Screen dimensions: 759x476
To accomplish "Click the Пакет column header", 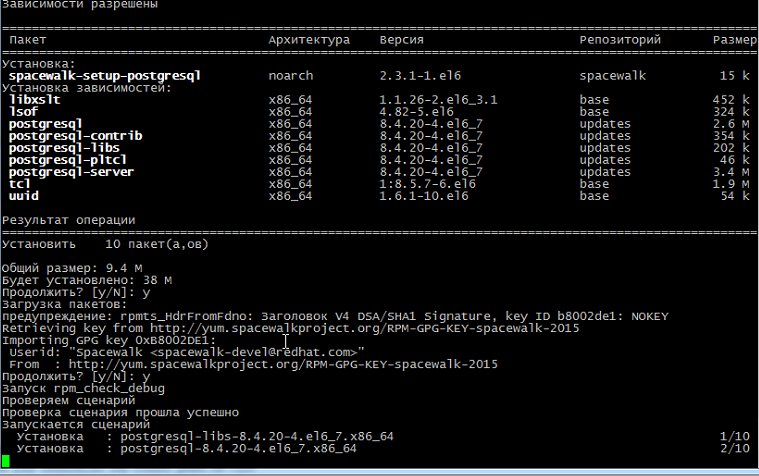I will (x=28, y=40).
